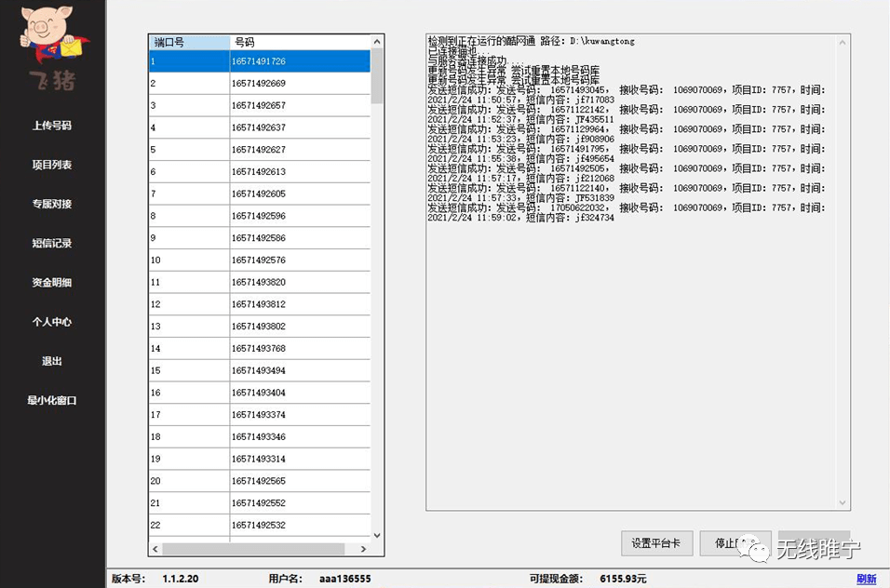
Task: Open 个人中心 from the sidebar
Action: (x=52, y=322)
